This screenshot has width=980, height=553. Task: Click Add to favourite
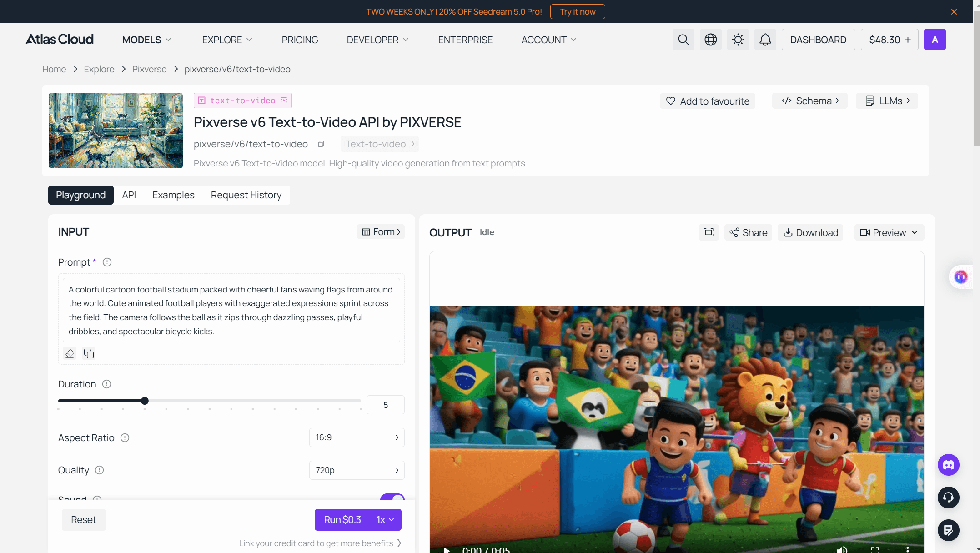708,101
